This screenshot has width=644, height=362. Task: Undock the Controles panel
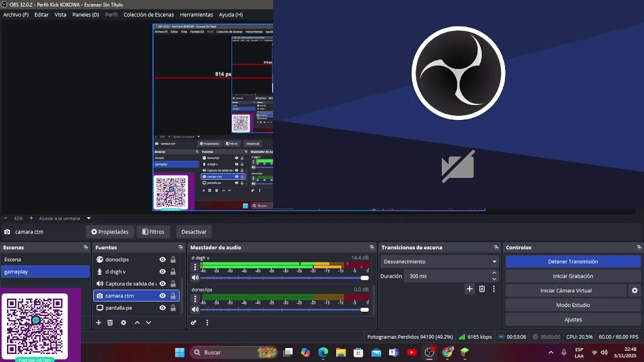pyautogui.click(x=639, y=247)
